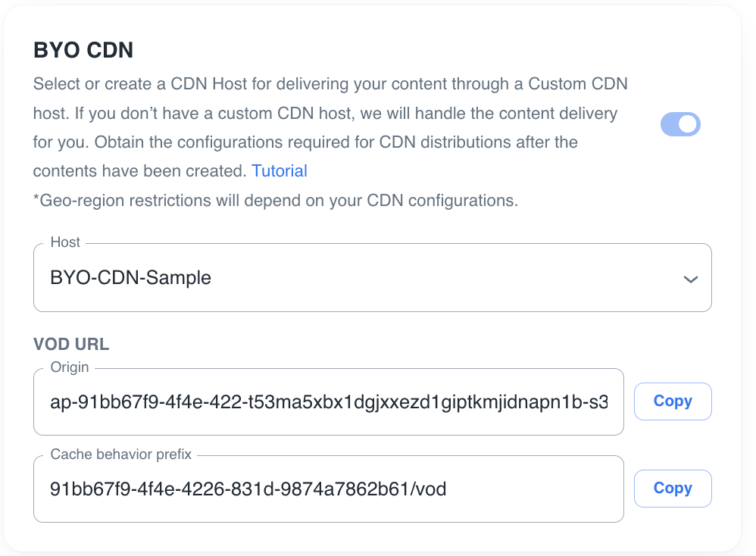Click the knob of the BYO CDN switch
Image resolution: width=756 pixels, height=556 pixels.
click(688, 125)
